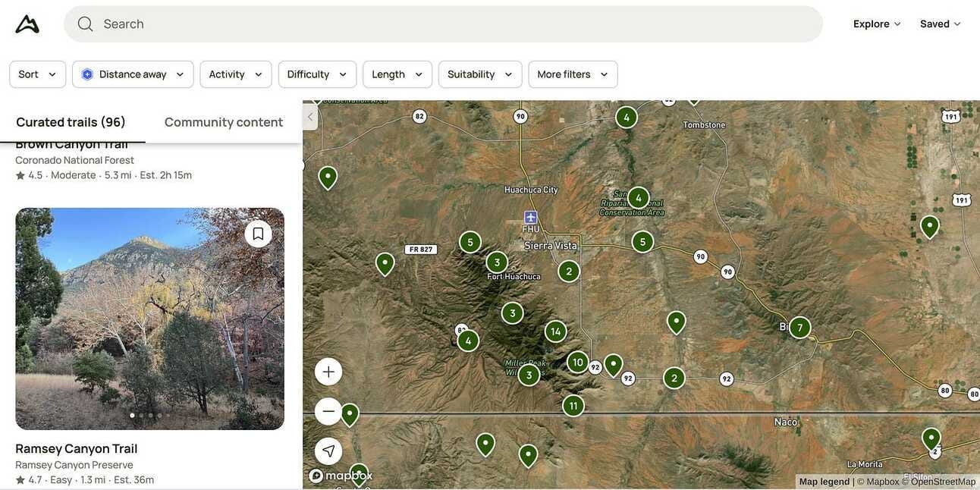This screenshot has width=980, height=490.
Task: Open the Saved menu
Action: [941, 24]
